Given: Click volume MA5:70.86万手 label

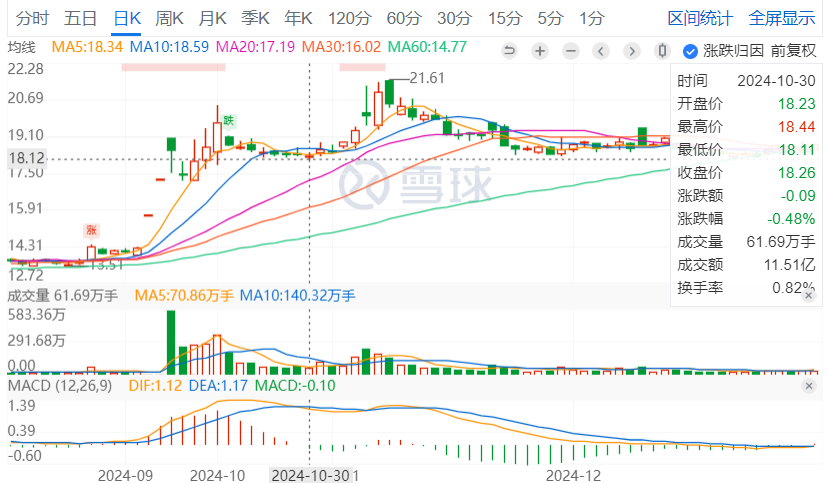Looking at the screenshot, I should 184,295.
